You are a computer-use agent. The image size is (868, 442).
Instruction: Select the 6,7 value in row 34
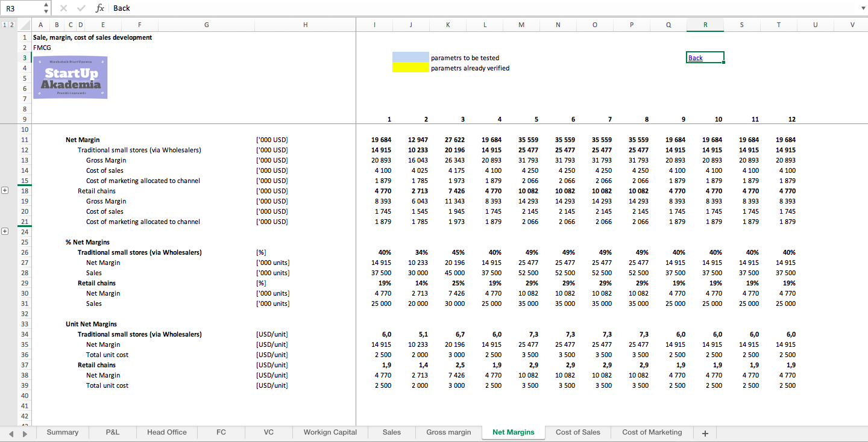tap(460, 334)
